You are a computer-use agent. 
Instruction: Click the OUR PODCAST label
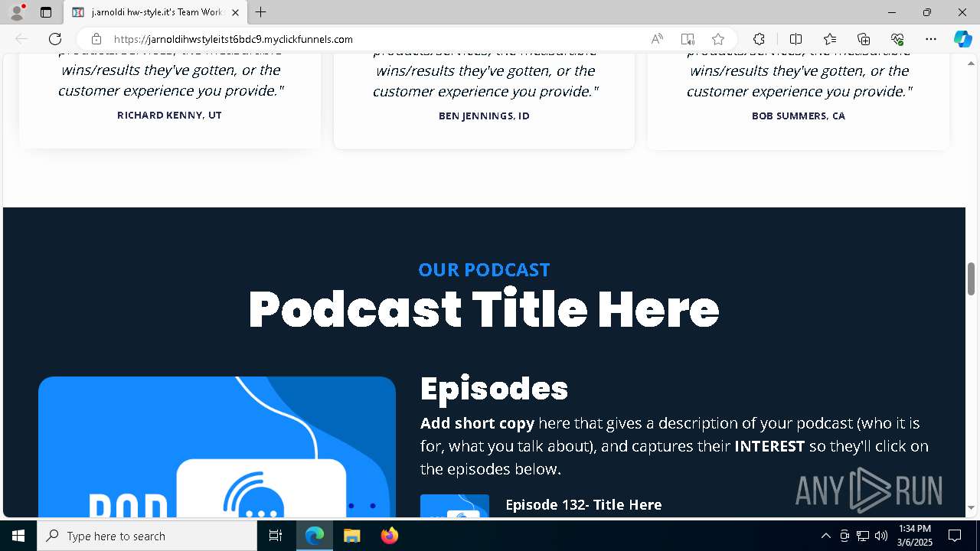[484, 269]
